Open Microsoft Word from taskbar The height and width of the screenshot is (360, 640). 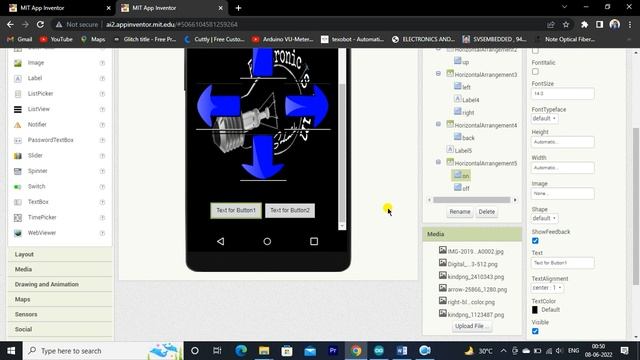402,351
